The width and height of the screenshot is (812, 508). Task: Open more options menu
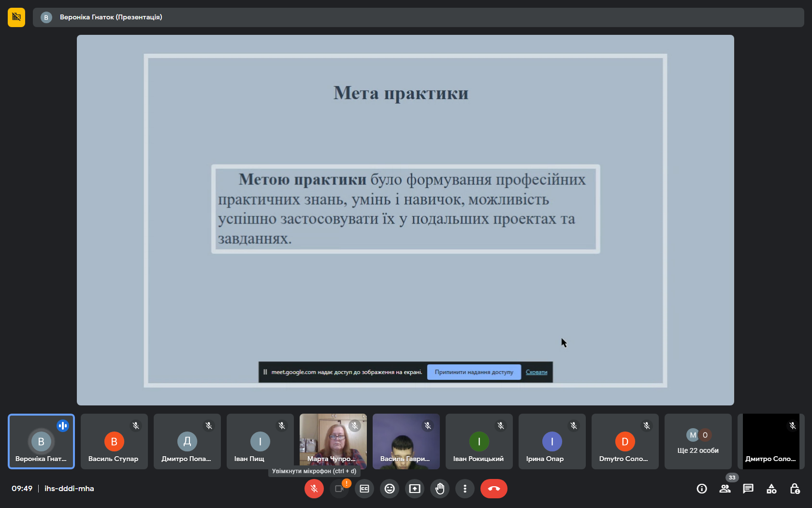(465, 489)
